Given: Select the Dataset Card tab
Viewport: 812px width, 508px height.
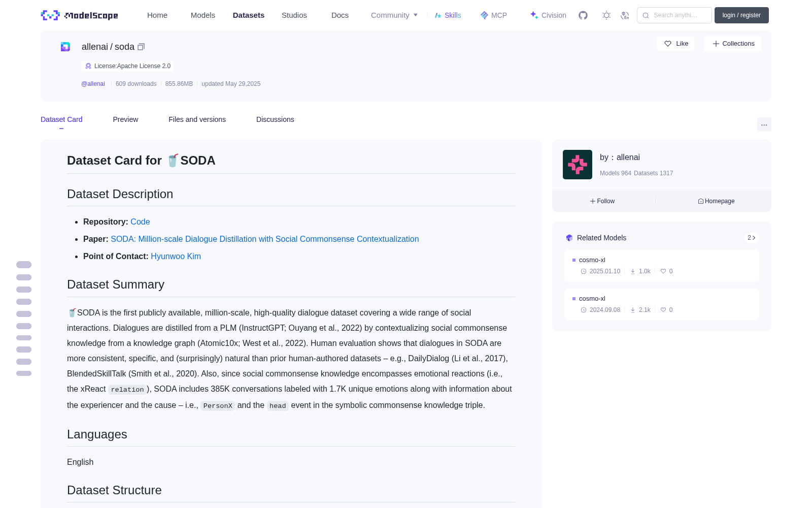Looking at the screenshot, I should (x=61, y=119).
